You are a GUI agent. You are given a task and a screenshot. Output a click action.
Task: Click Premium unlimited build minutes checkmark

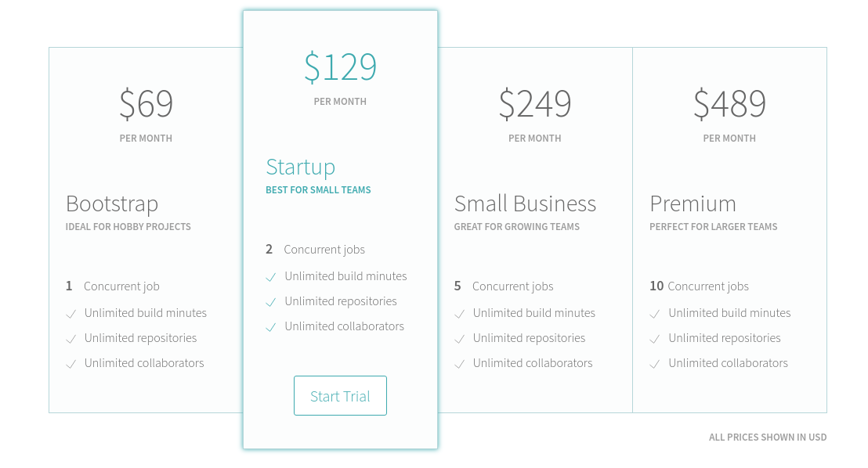(655, 314)
